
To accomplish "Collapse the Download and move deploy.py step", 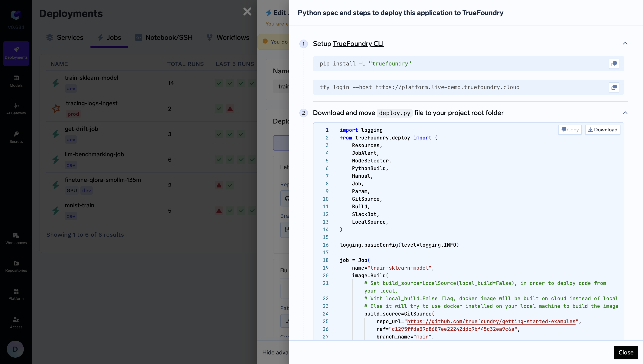I will [x=625, y=113].
